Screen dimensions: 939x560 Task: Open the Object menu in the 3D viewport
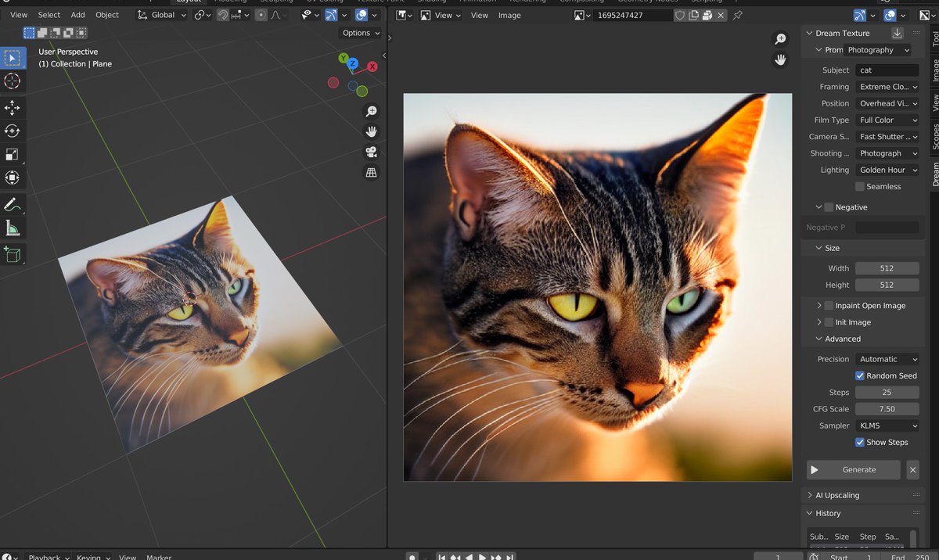pos(107,15)
